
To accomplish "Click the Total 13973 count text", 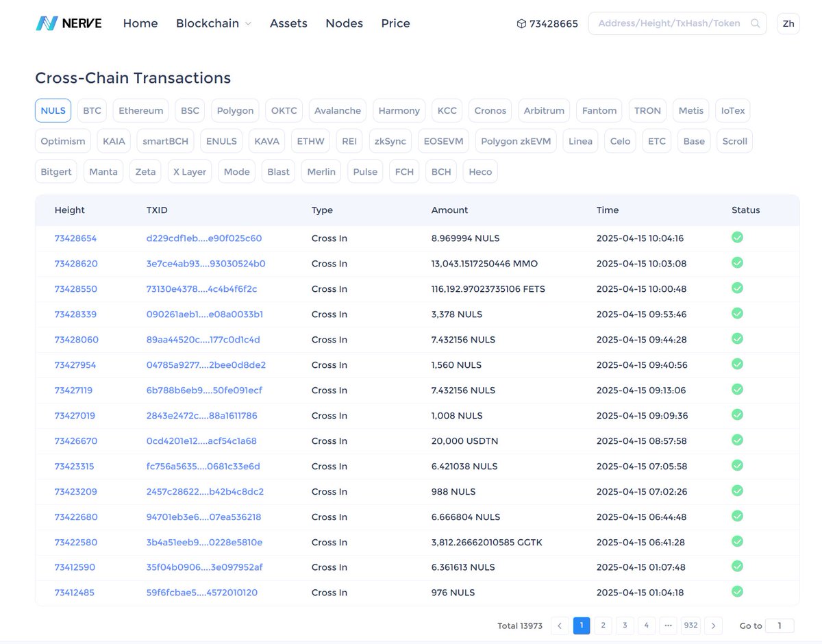I will 520,626.
